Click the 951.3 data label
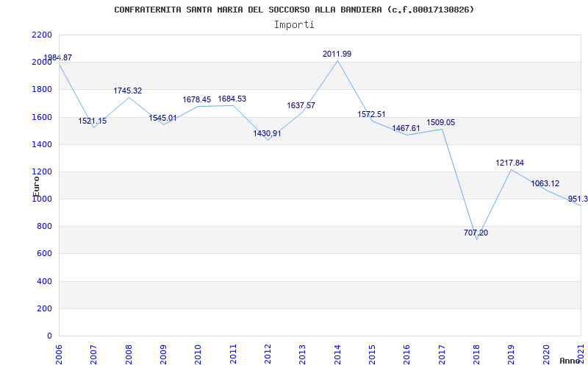 click(x=578, y=199)
